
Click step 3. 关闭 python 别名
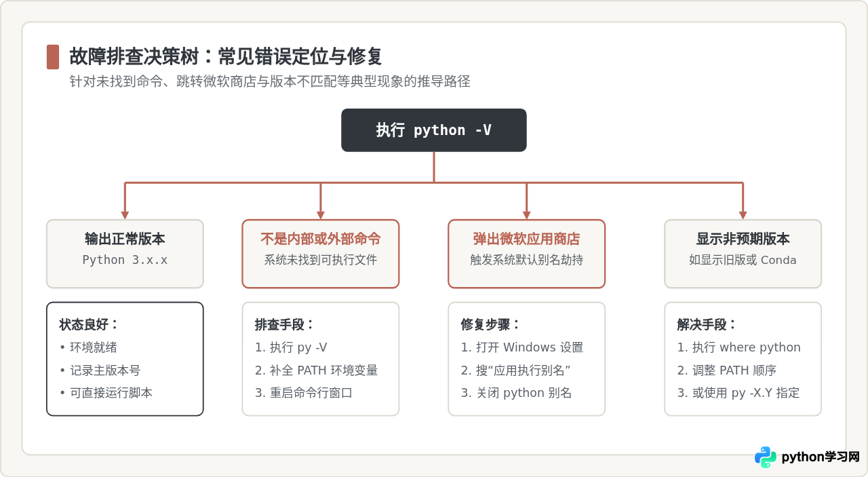click(517, 393)
